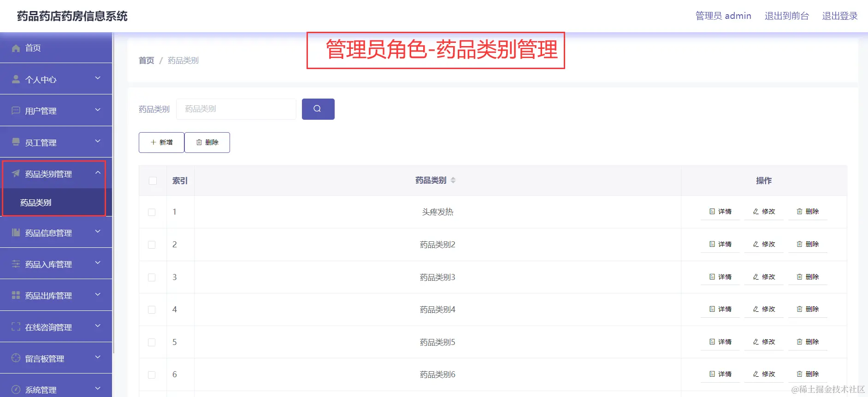
Task: Click the magnifier search button
Action: [x=318, y=109]
